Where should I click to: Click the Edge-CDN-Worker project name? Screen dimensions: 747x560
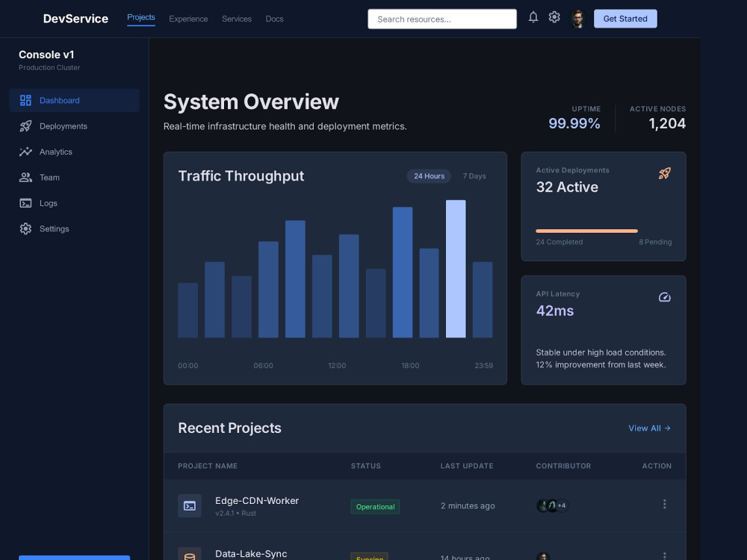pos(257,500)
